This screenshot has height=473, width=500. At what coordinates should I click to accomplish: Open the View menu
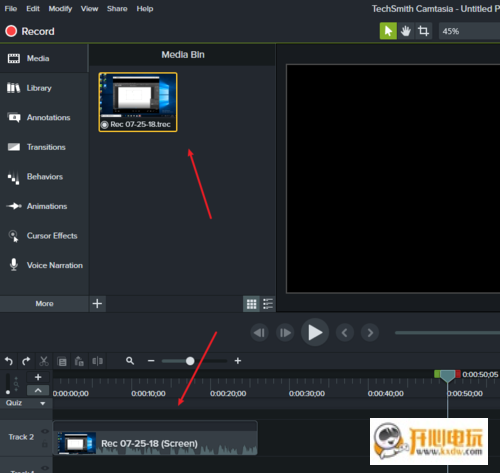point(89,9)
